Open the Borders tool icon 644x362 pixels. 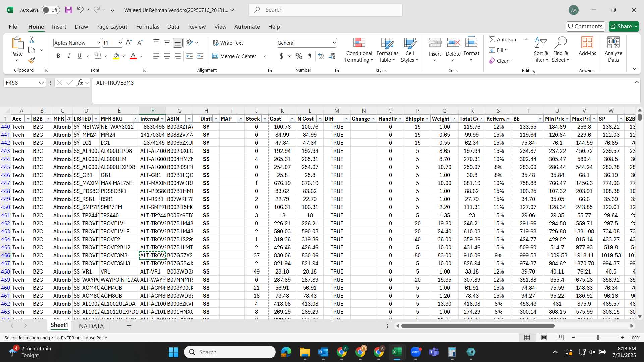point(98,56)
